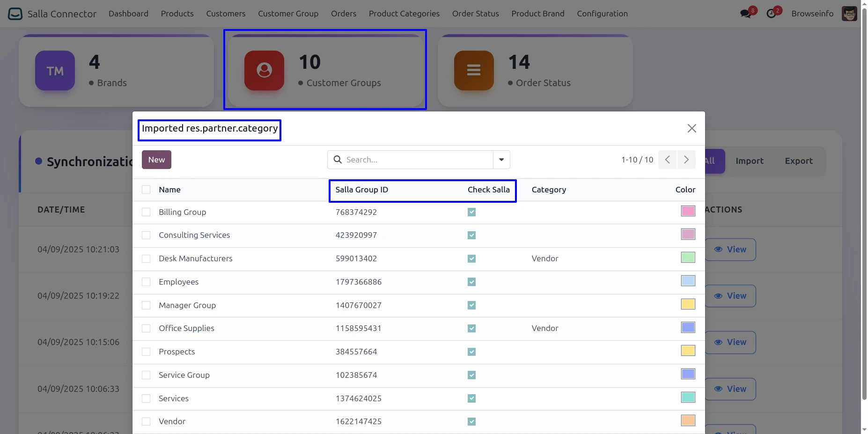Click the Salla Connector logo icon
This screenshot has width=868, height=434.
point(15,14)
